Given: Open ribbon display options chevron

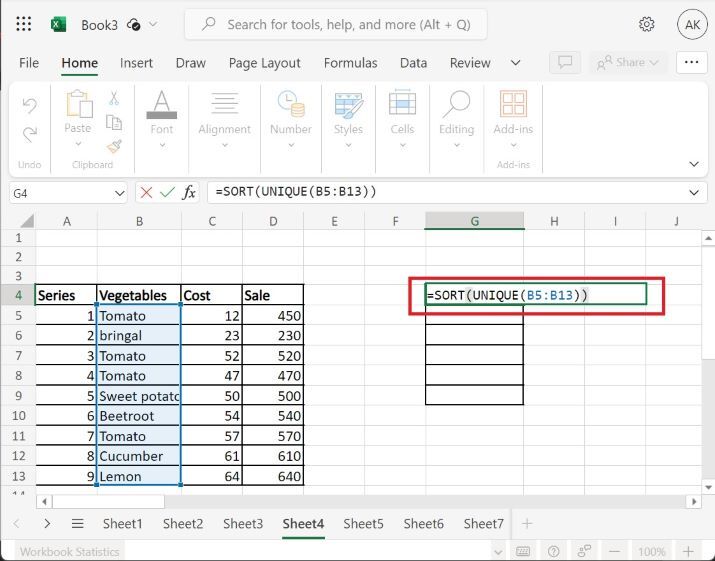Looking at the screenshot, I should pos(694,164).
